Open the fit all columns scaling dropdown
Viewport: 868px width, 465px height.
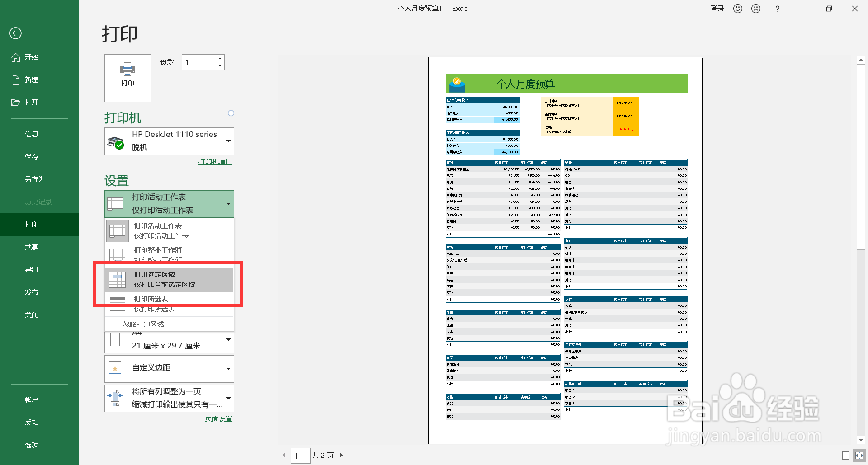(x=169, y=398)
